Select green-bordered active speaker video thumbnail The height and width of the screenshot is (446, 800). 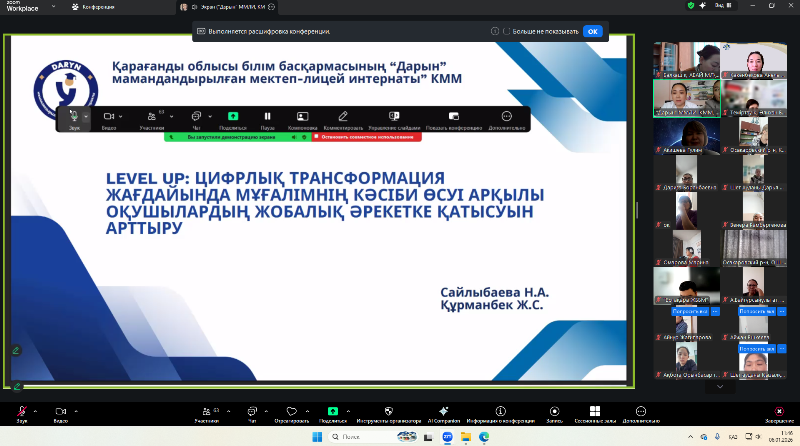pos(687,99)
